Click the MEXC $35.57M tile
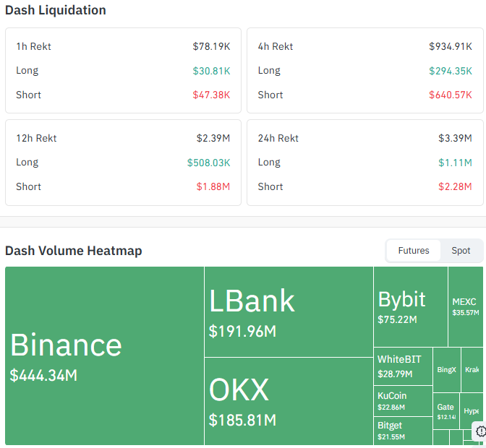Image resolution: width=486 pixels, height=448 pixels. point(466,306)
